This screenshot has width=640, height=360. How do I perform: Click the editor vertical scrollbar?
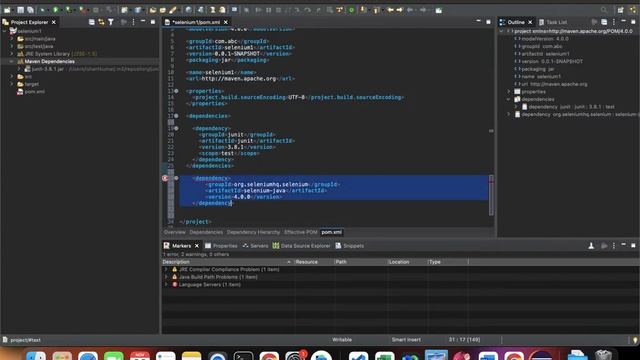click(x=491, y=196)
